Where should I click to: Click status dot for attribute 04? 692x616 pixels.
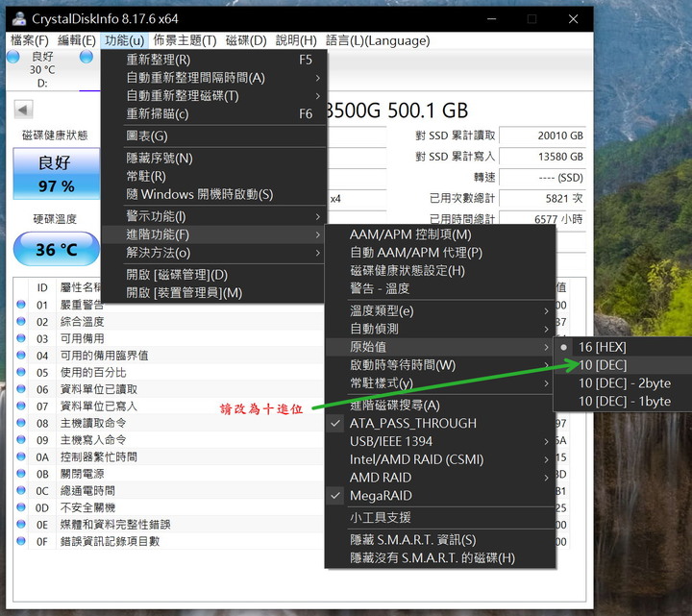click(21, 355)
